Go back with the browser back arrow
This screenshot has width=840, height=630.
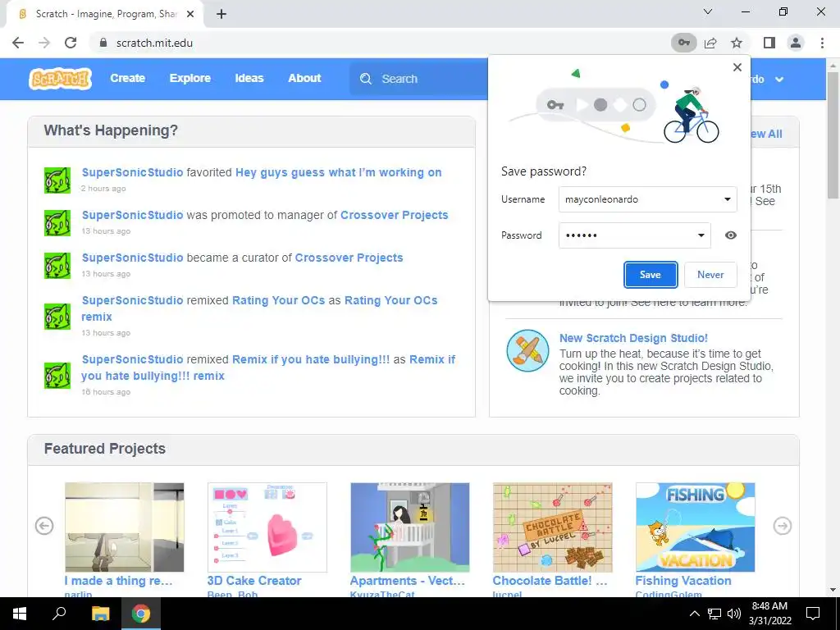click(x=18, y=43)
